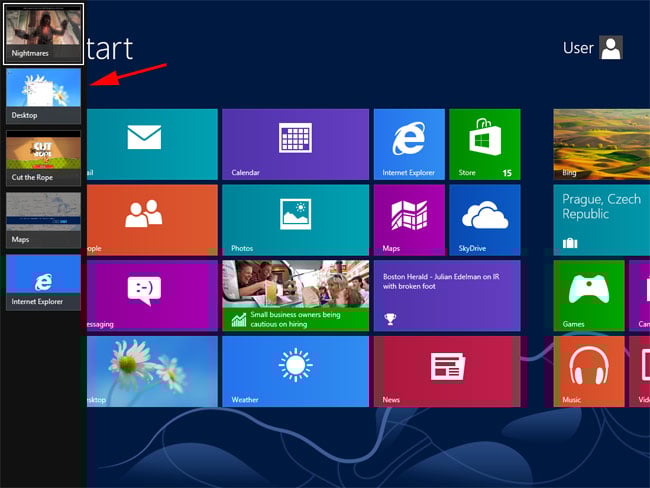Open the Finance tile about small business hiring

(x=296, y=296)
